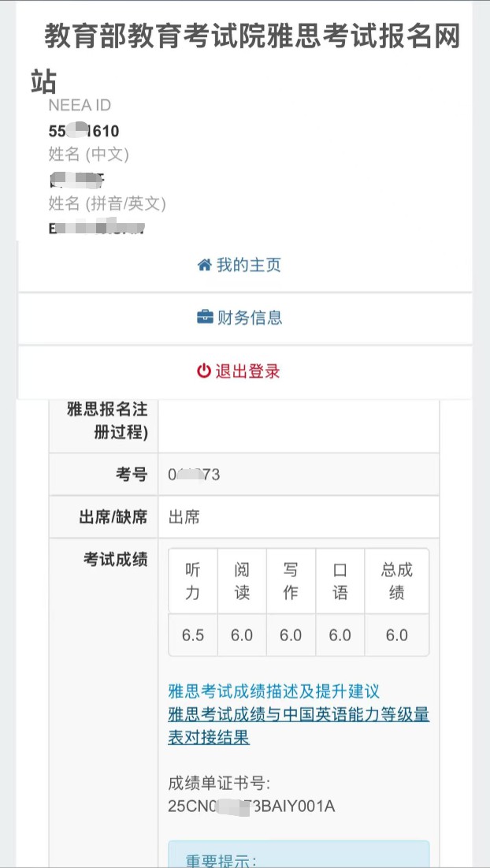Choose the 退出登录 menu entry text

click(x=247, y=371)
